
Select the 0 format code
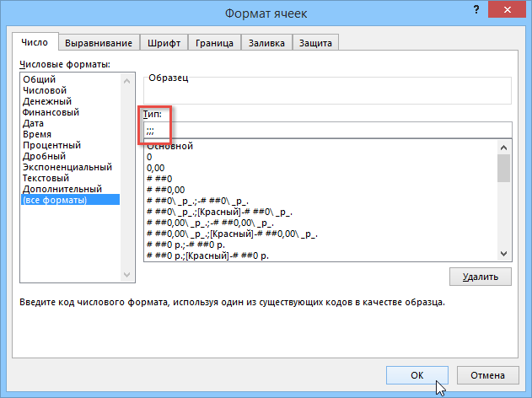pos(320,157)
